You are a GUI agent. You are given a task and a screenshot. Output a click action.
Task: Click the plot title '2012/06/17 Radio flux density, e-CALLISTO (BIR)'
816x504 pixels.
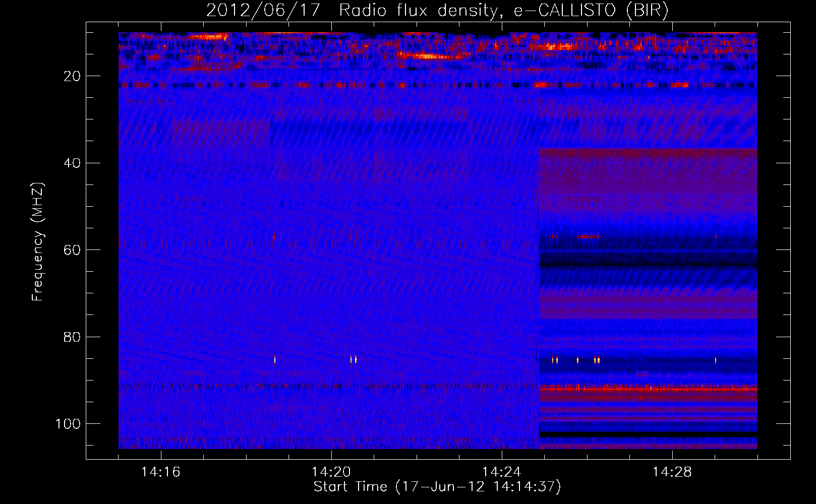pos(437,11)
